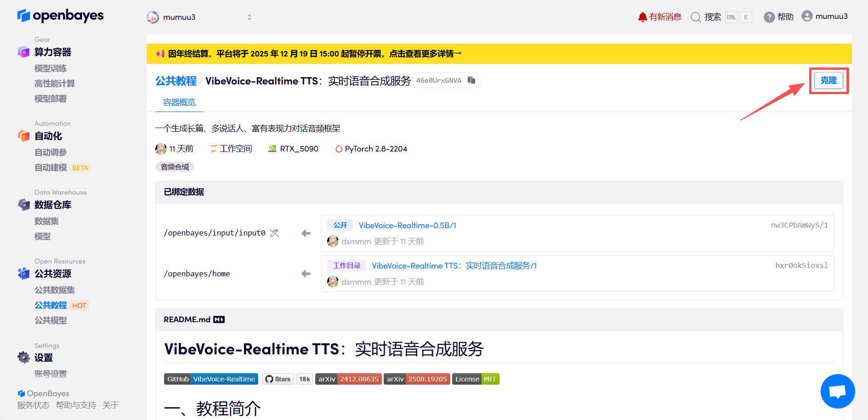Image resolution: width=868 pixels, height=420 pixels.
Task: Open 服务状态 footer link
Action: click(x=34, y=405)
